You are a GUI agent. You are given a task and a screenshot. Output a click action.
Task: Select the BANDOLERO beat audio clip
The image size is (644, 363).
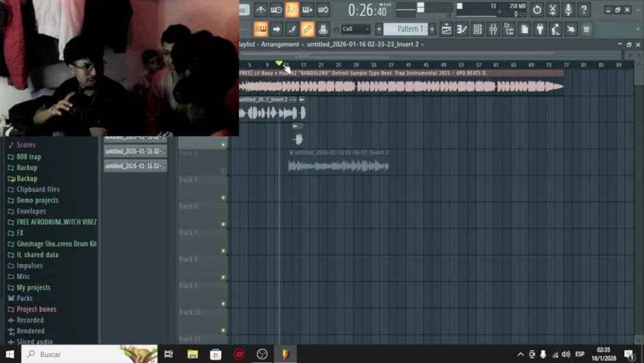[x=401, y=83]
